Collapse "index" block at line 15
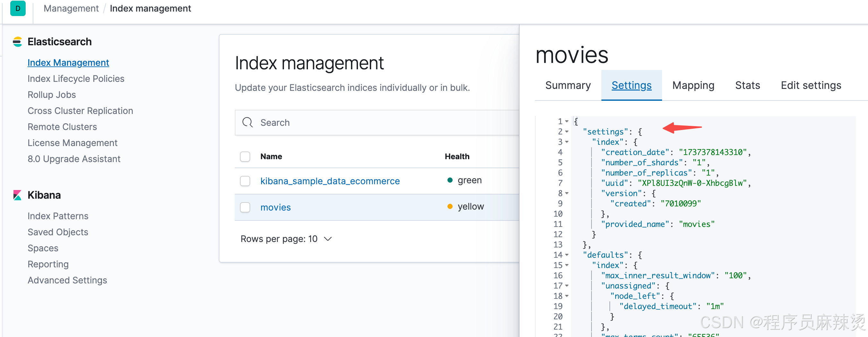Viewport: 868px width, 337px height. pyautogui.click(x=567, y=265)
